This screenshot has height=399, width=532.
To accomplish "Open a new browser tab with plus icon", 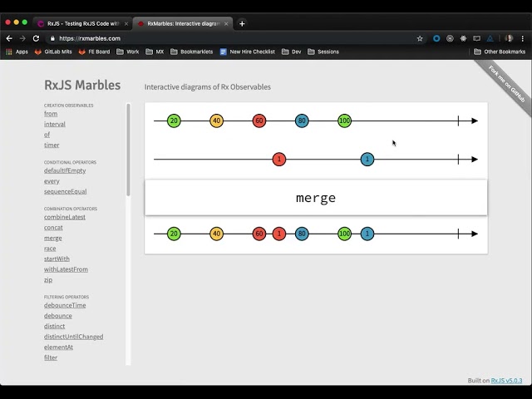I will click(242, 23).
